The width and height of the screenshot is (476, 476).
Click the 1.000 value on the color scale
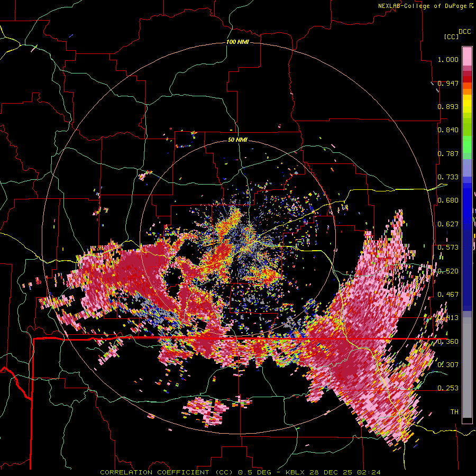click(x=448, y=59)
